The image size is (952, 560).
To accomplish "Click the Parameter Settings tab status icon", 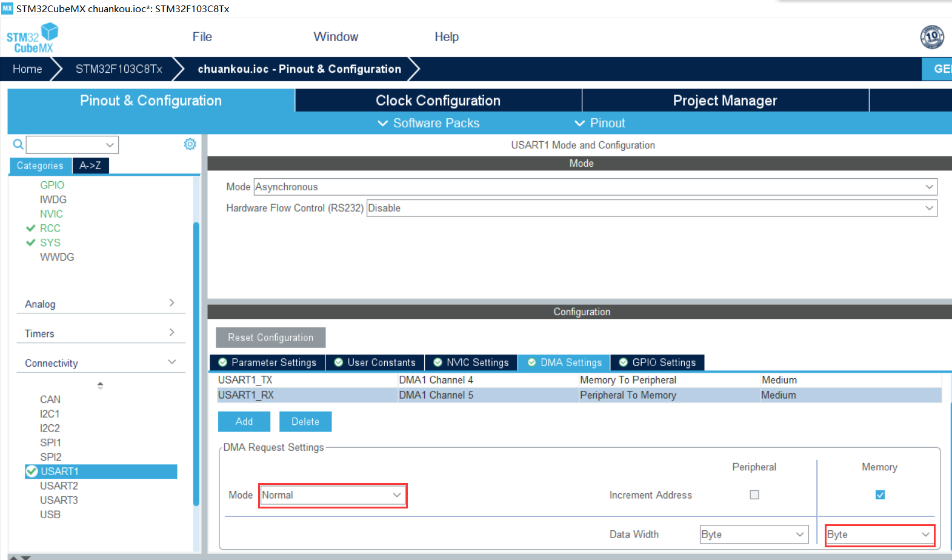I will [223, 362].
